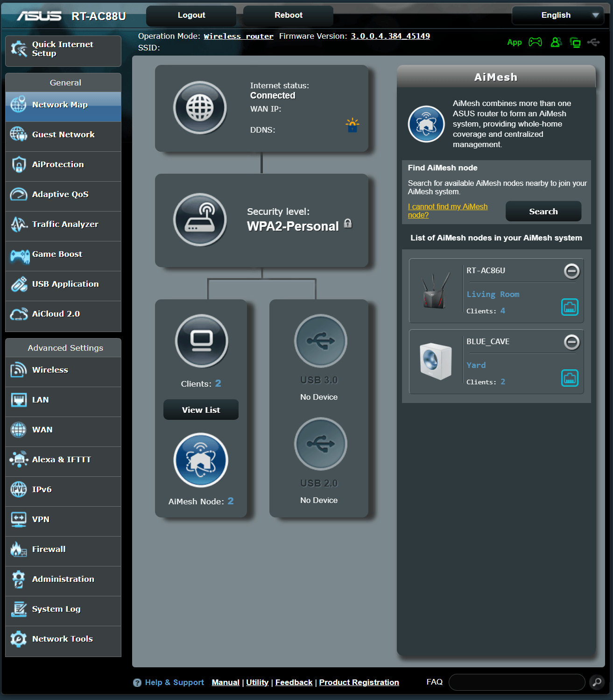Click the USB 3.0 port icon
The height and width of the screenshot is (700, 613).
coord(321,341)
